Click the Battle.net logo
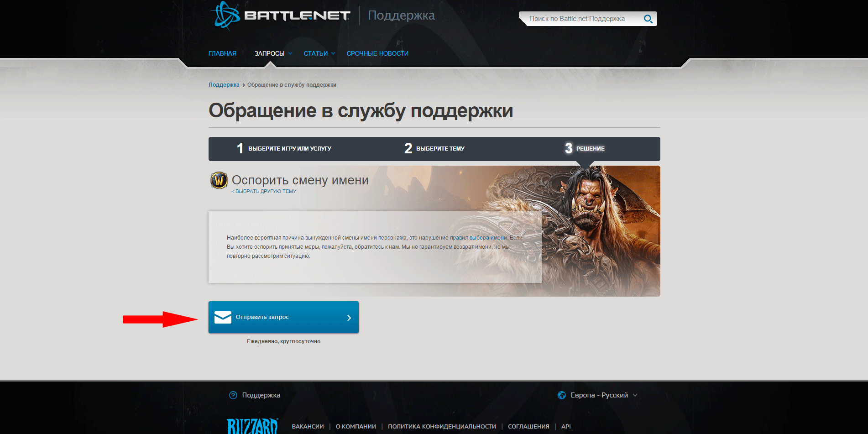The image size is (868, 434). [281, 16]
